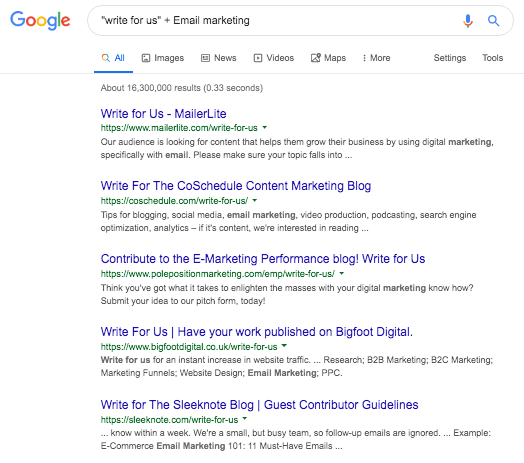Open the Settings menu

[x=450, y=58]
